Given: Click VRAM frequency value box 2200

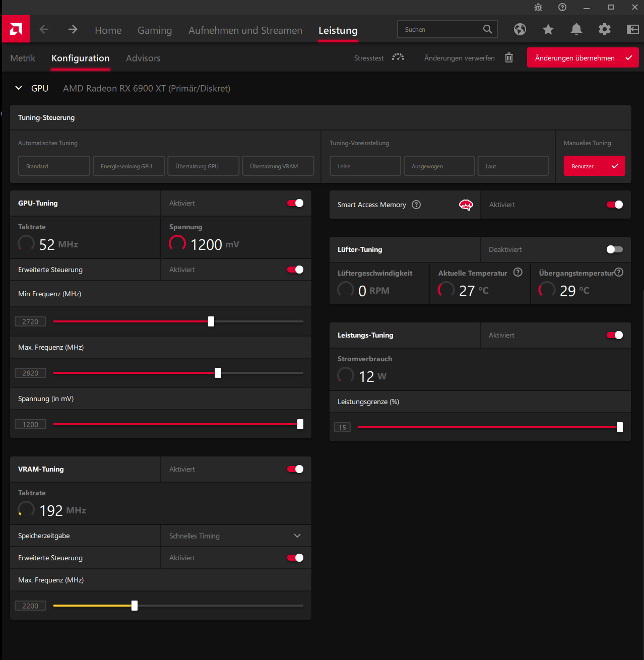Looking at the screenshot, I should [x=30, y=606].
